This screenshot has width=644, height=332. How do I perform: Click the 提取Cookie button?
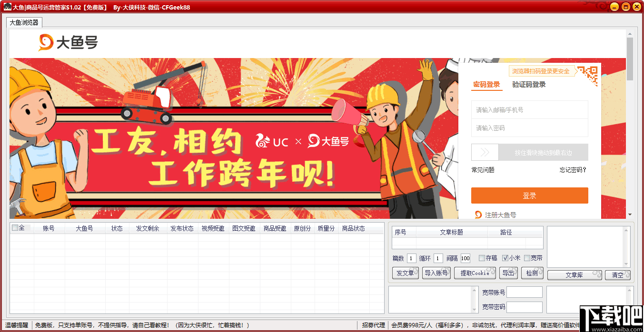click(475, 273)
